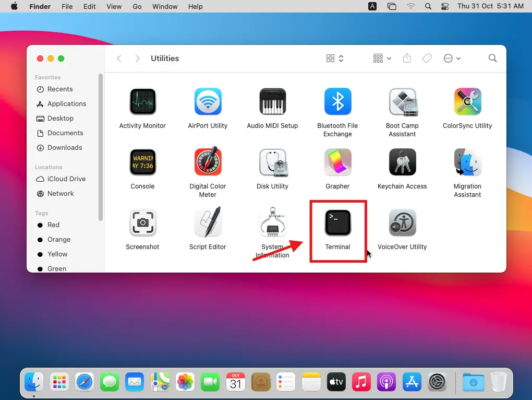This screenshot has height=400, width=532.
Task: Select Migration Assistant icon
Action: [467, 162]
